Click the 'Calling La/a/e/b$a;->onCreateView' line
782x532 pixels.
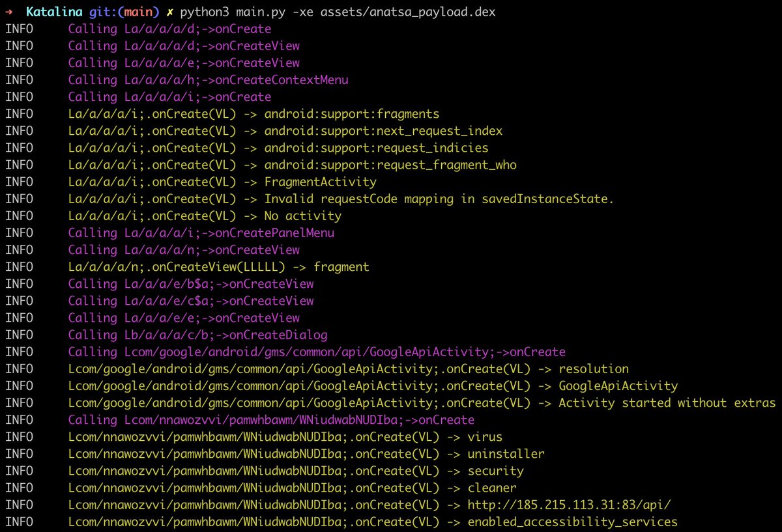click(191, 283)
